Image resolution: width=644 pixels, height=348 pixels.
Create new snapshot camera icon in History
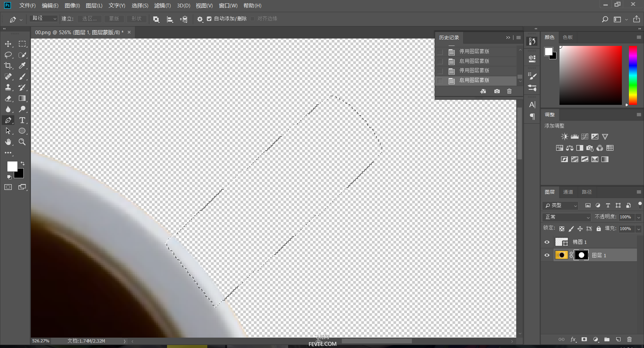point(497,91)
